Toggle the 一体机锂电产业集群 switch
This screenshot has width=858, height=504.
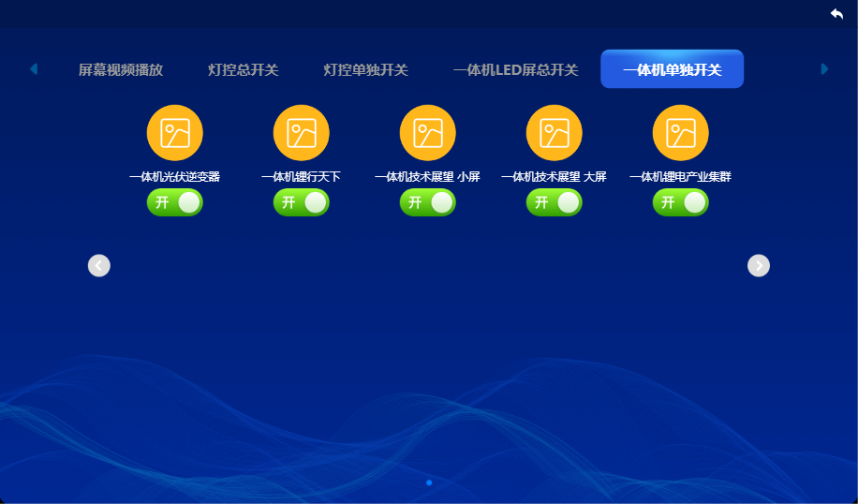[680, 202]
